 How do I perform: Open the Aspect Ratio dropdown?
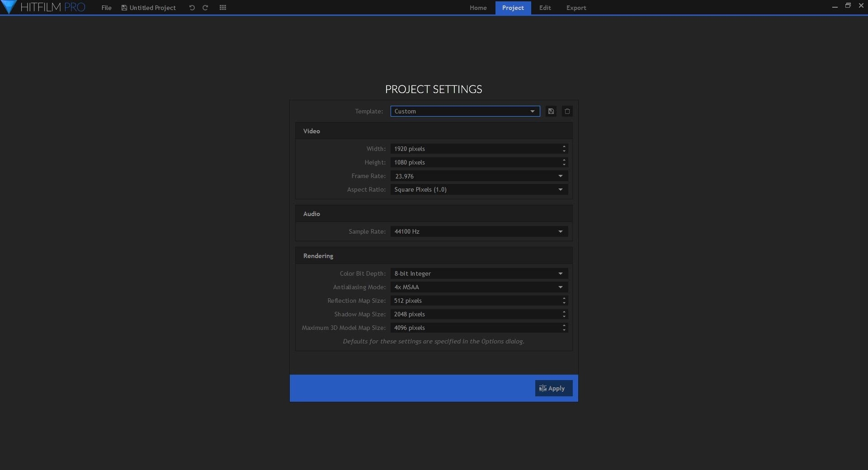coord(479,189)
